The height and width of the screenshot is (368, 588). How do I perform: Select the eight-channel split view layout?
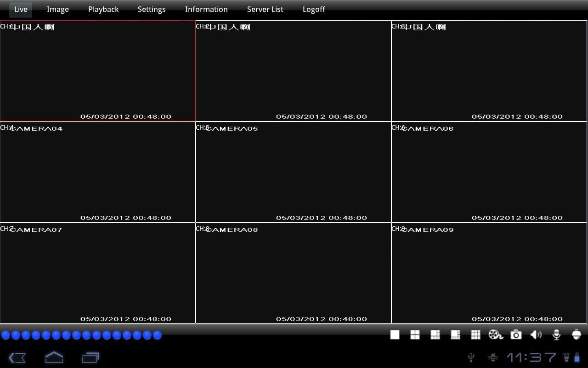coord(455,334)
